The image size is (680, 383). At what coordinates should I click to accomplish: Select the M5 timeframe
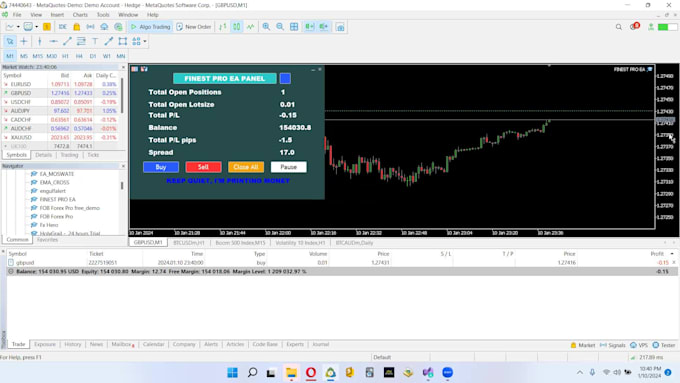pyautogui.click(x=23, y=56)
